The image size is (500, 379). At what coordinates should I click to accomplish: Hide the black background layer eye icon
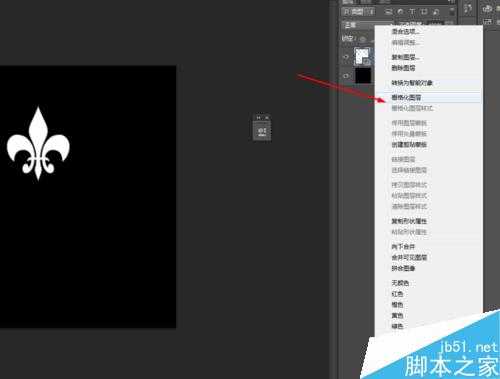[x=346, y=76]
